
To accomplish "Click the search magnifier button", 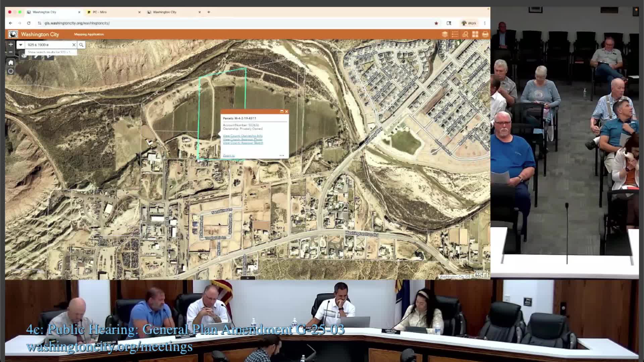I will pyautogui.click(x=81, y=45).
